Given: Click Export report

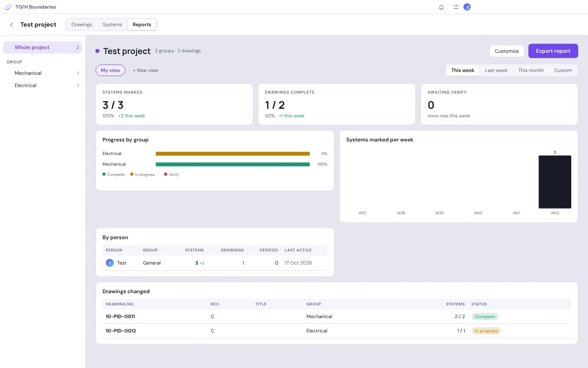Looking at the screenshot, I should [x=553, y=51].
